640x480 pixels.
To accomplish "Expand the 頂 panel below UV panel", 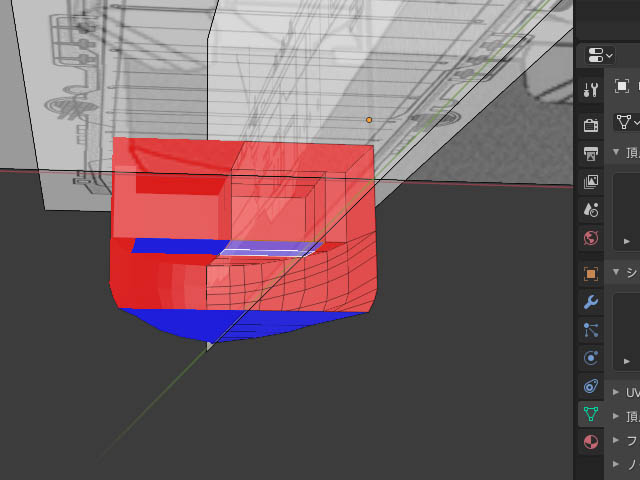I will [616, 416].
